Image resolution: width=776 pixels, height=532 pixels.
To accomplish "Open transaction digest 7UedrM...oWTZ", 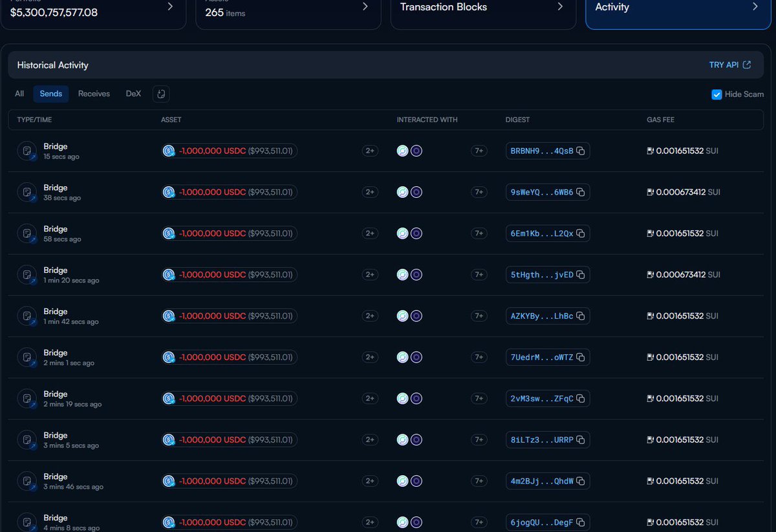I will [x=542, y=357].
